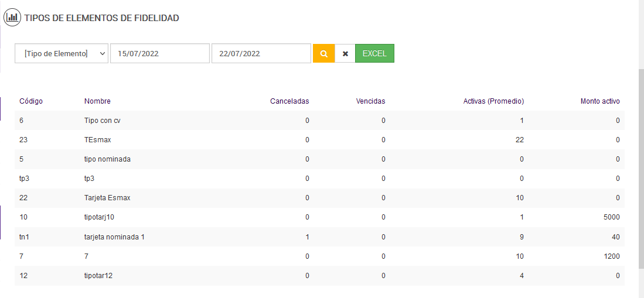644x298 pixels.
Task: Click the start date field 15/07/2022
Action: pos(159,53)
